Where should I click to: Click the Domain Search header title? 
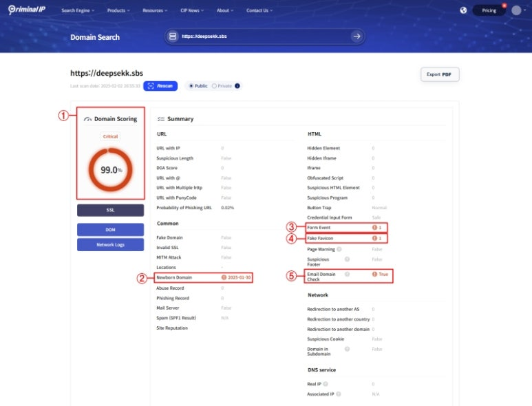click(x=95, y=37)
